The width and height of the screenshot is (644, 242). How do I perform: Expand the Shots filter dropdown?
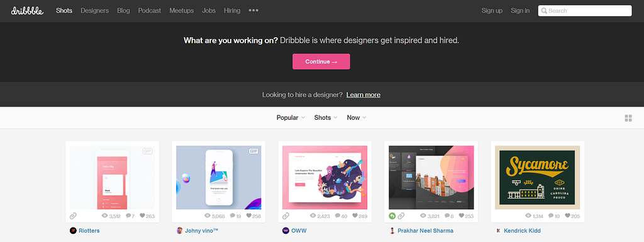[326, 118]
